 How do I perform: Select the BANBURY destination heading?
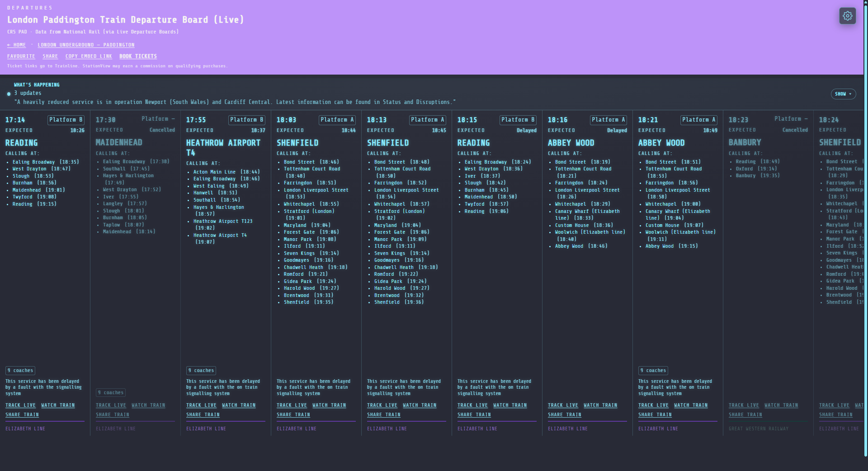(x=745, y=142)
